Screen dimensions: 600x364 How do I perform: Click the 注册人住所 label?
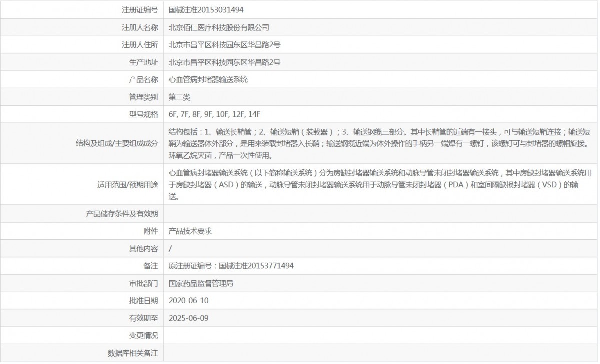click(140, 45)
